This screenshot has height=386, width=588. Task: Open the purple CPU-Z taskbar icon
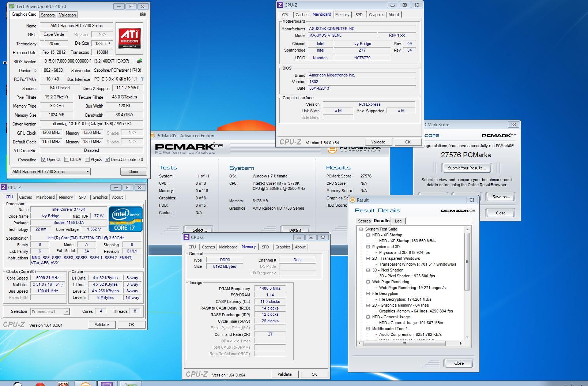coord(107,384)
